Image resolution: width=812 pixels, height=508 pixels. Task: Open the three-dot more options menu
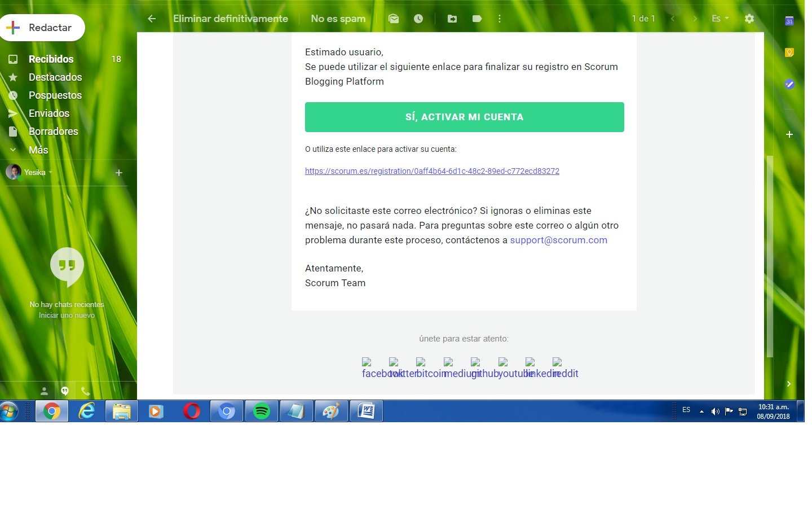click(500, 19)
